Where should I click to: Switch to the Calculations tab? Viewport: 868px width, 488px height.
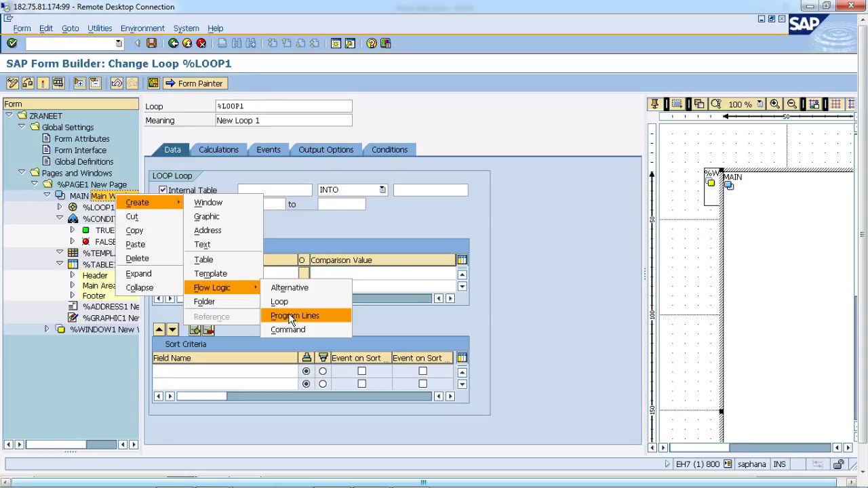[x=218, y=150]
